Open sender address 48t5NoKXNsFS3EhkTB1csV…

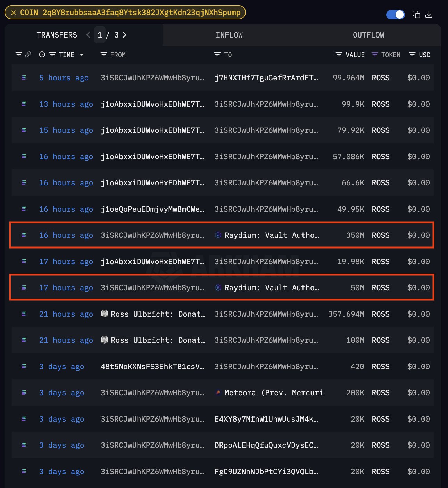[152, 367]
